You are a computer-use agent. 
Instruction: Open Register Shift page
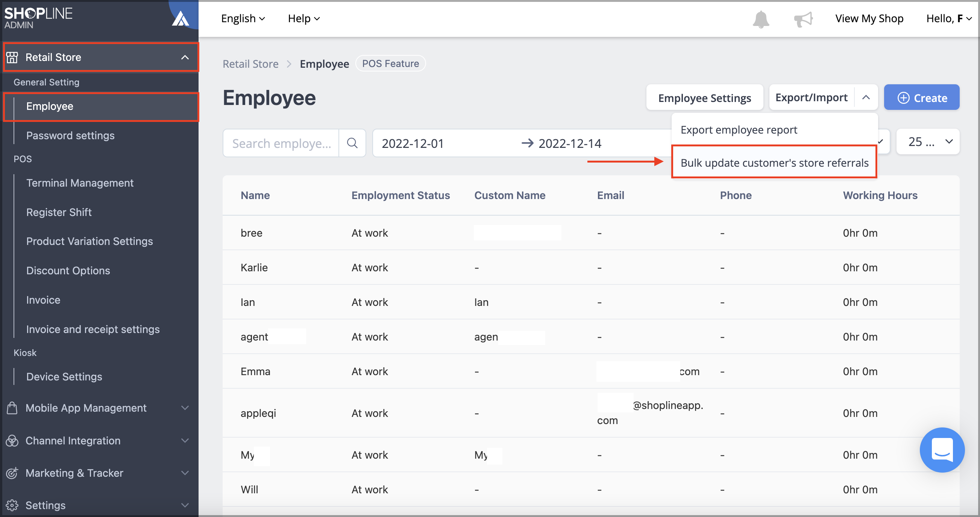click(x=59, y=212)
